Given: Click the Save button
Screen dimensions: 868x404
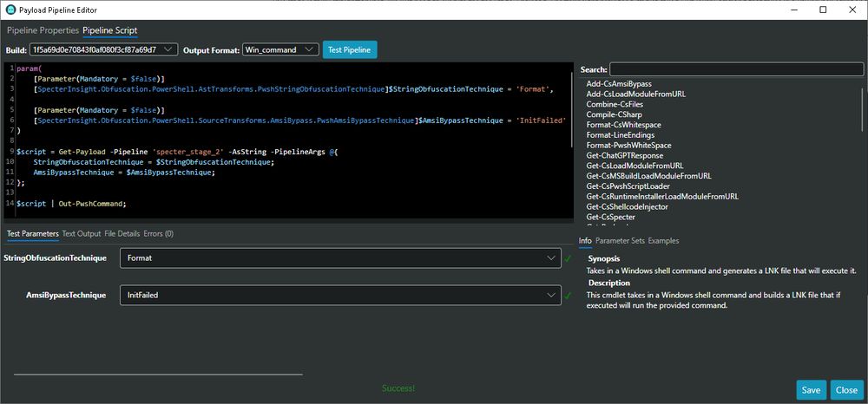Looking at the screenshot, I should pyautogui.click(x=811, y=389).
